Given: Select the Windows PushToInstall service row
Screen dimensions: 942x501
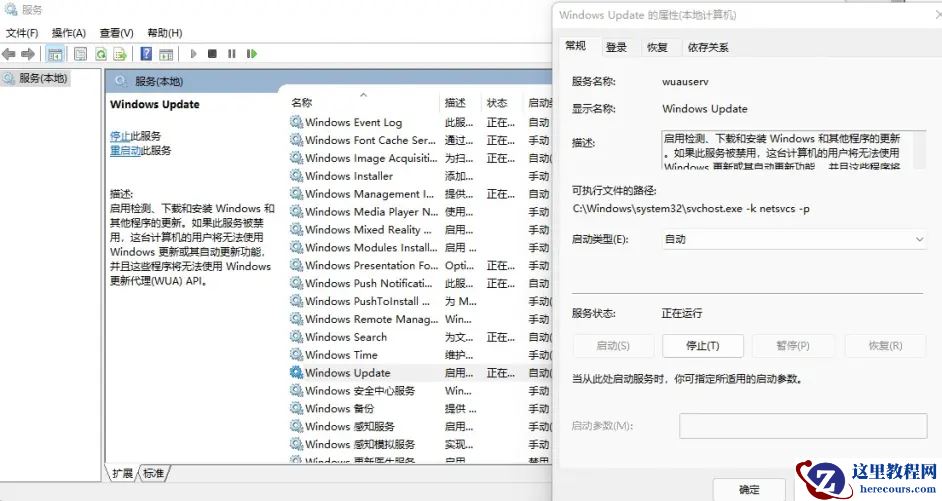Looking at the screenshot, I should pyautogui.click(x=419, y=302).
